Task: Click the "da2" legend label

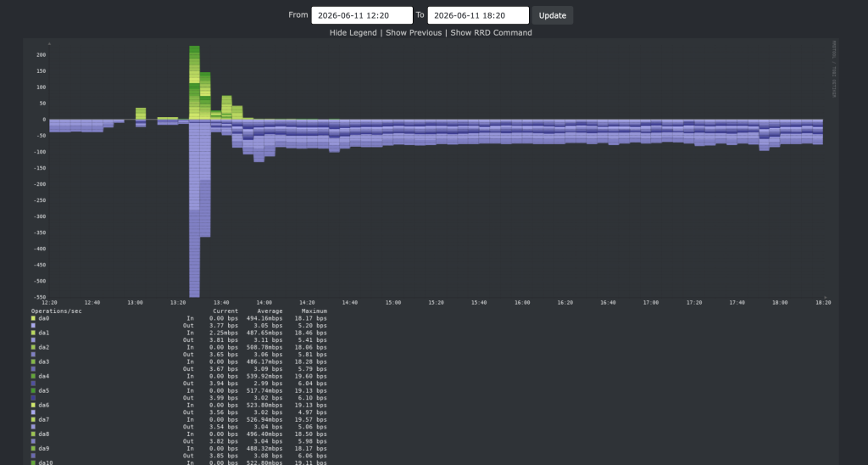Action: pos(44,348)
